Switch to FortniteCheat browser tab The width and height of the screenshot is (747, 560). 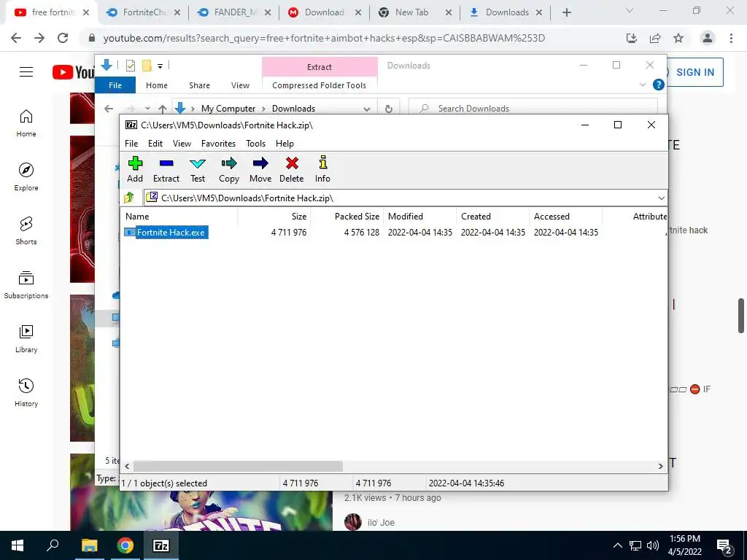pyautogui.click(x=143, y=12)
